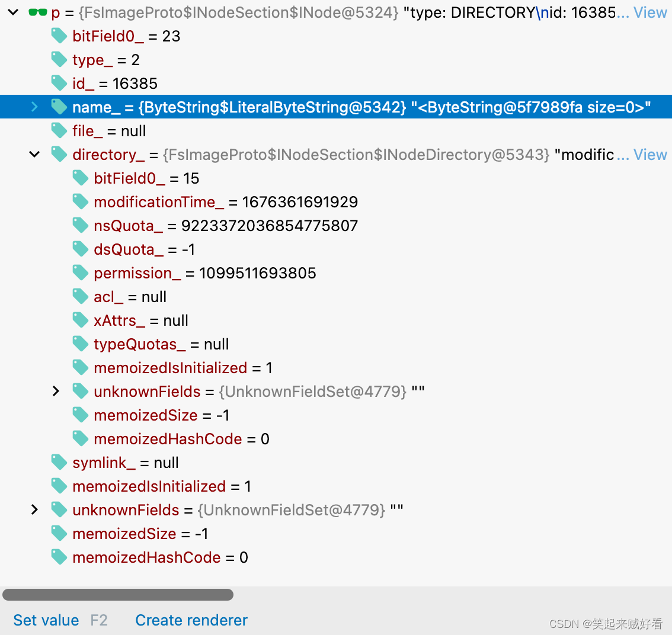The width and height of the screenshot is (672, 635).
Task: Click the tag icon next to id_ = 16385
Action: click(x=59, y=83)
